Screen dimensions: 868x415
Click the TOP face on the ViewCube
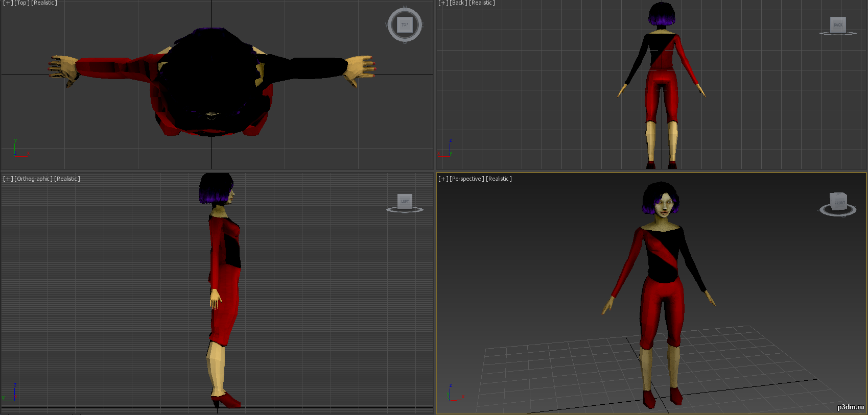[405, 25]
